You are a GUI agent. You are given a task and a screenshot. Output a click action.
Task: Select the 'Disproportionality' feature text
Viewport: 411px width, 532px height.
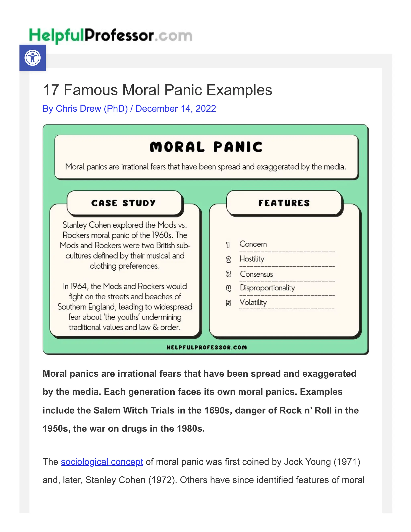click(x=267, y=288)
